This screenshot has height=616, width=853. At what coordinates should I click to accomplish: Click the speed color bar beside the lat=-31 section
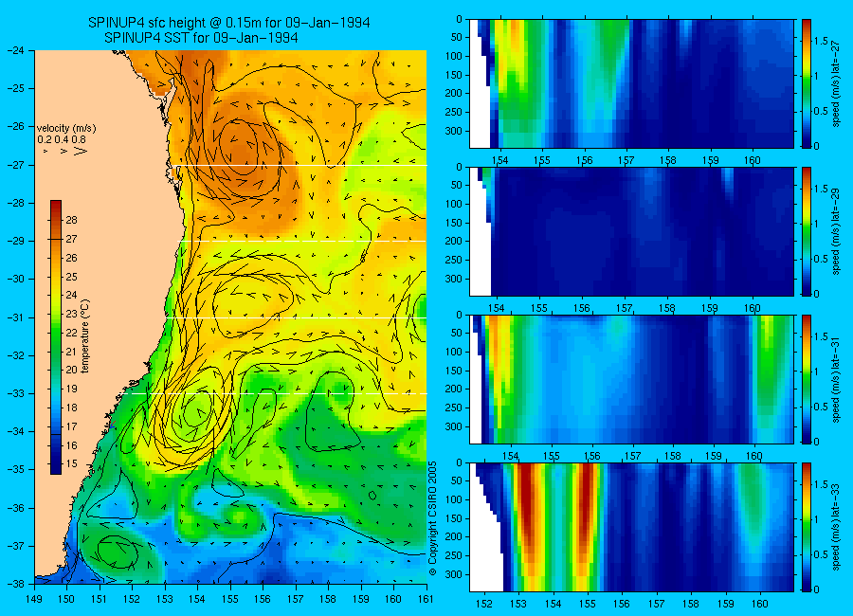tap(806, 379)
